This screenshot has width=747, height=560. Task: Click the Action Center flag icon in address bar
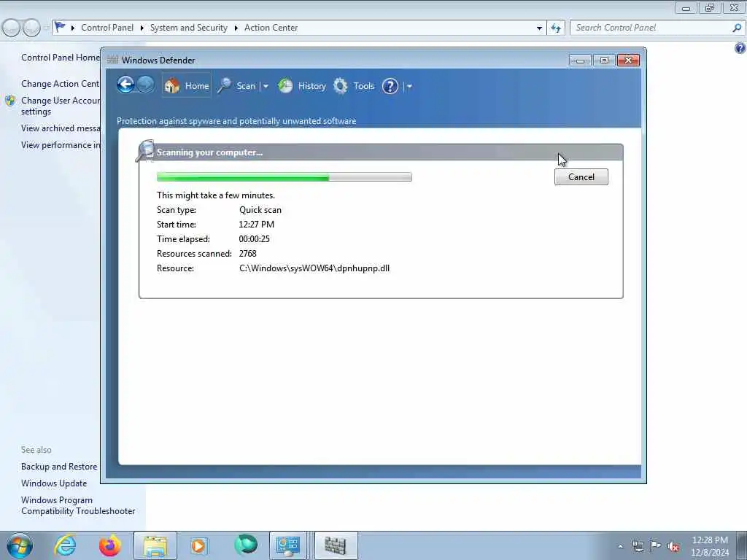[x=59, y=27]
